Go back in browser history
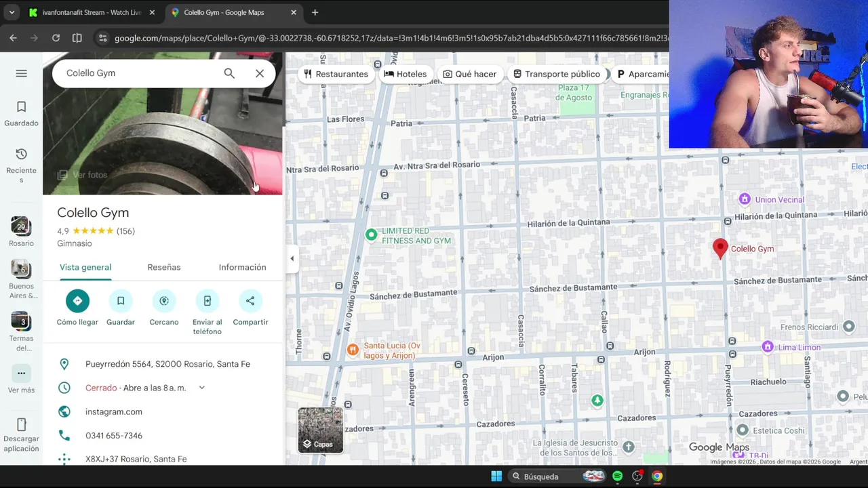 (x=13, y=38)
